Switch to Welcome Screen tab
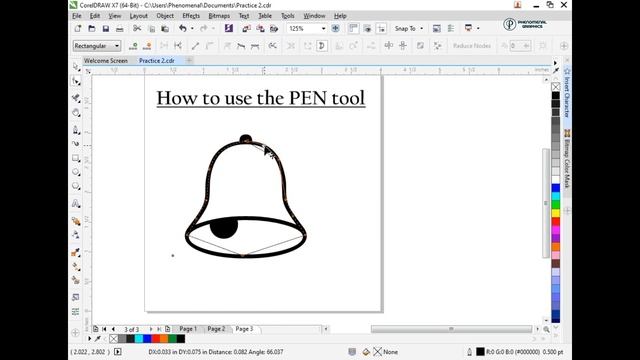Viewport: 640px width, 360px height. point(106,60)
